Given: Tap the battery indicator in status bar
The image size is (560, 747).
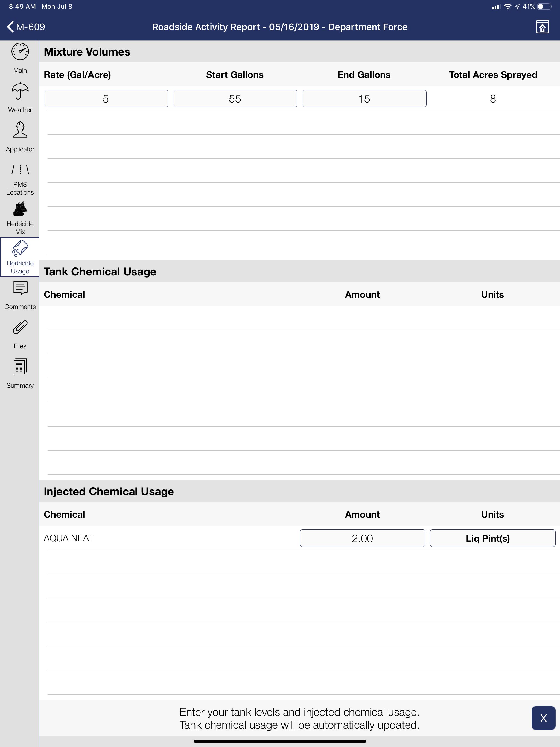Looking at the screenshot, I should coord(544,6).
